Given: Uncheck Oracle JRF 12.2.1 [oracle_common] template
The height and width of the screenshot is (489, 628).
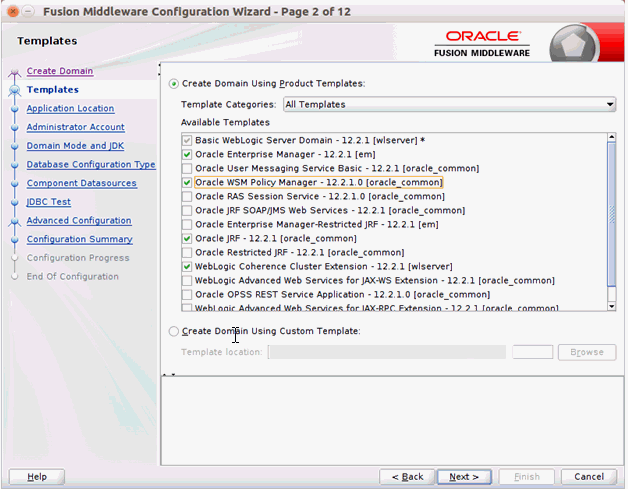Looking at the screenshot, I should 187,239.
